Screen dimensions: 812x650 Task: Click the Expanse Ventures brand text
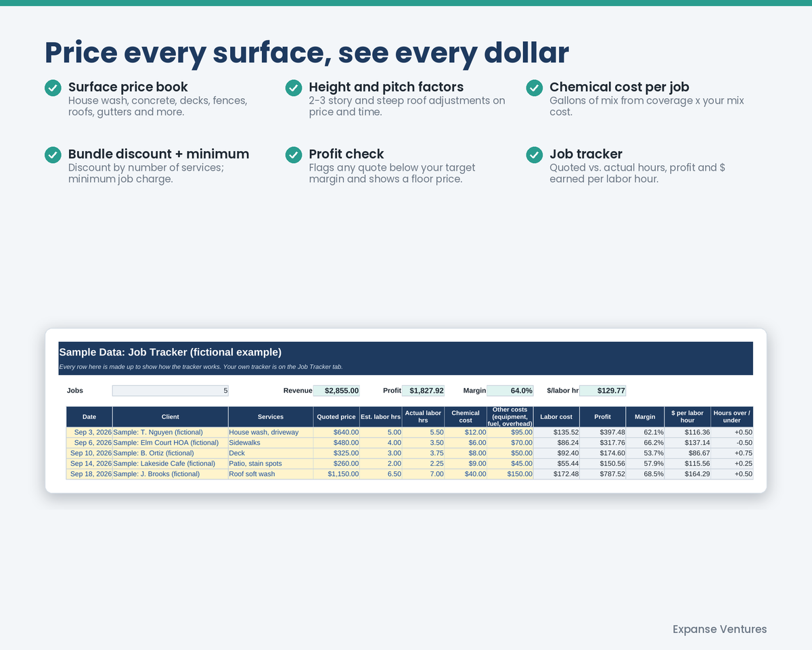point(720,629)
